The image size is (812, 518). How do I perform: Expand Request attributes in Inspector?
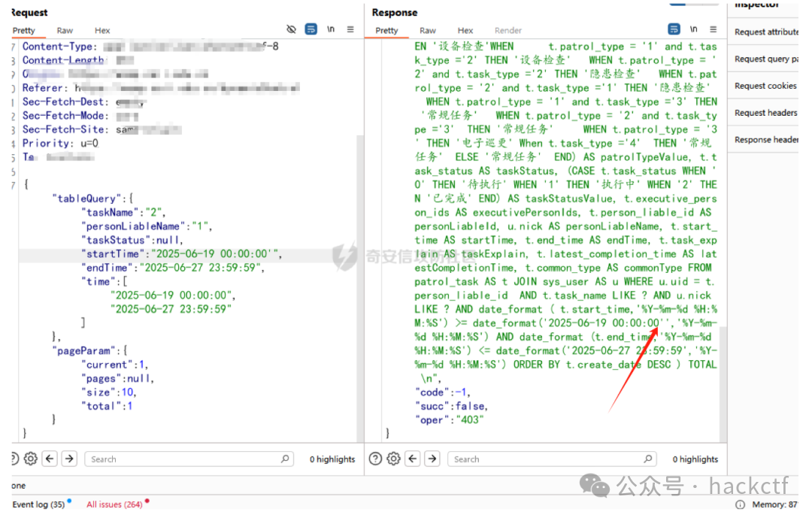point(766,32)
